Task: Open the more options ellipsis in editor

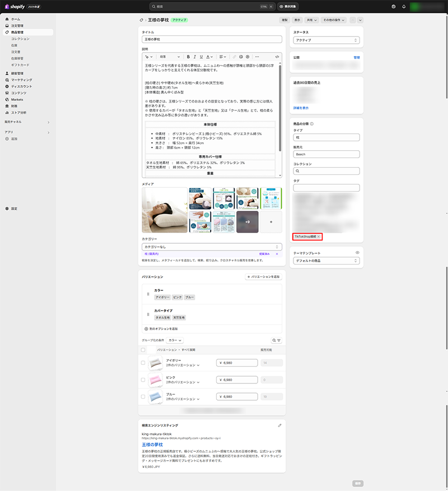Action: tap(257, 57)
